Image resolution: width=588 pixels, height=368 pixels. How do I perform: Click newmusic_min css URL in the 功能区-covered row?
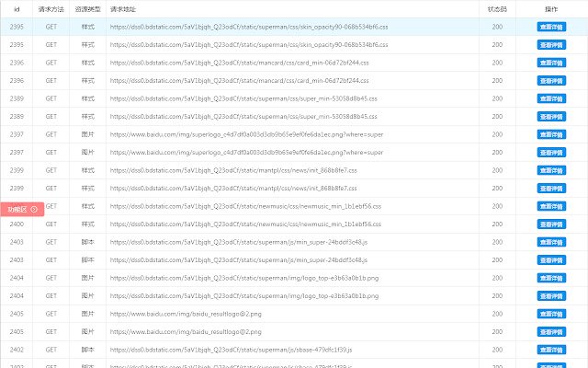[x=245, y=206]
